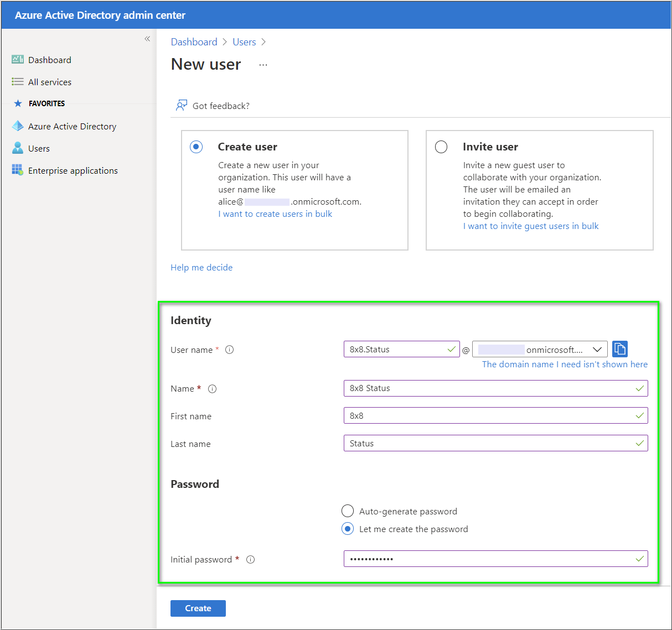The width and height of the screenshot is (672, 630).
Task: Click Got feedback? text
Action: click(x=221, y=106)
